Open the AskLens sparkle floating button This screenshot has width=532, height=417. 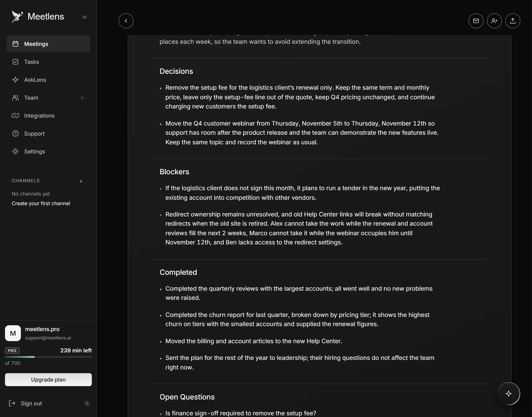coord(509,394)
